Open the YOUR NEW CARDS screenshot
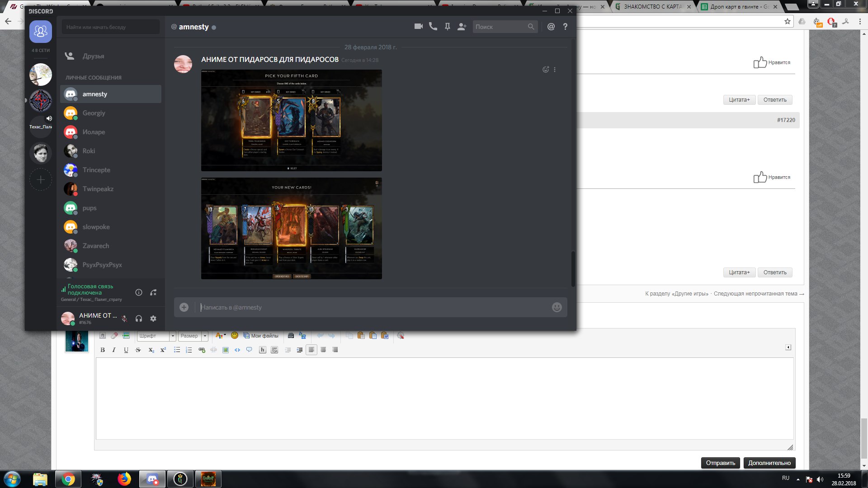Viewport: 868px width, 488px height. tap(291, 228)
